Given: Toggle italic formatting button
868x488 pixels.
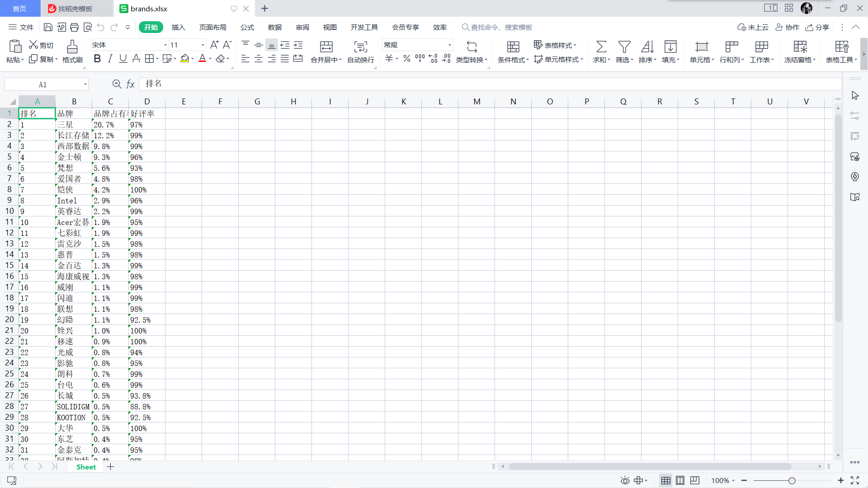Looking at the screenshot, I should click(110, 59).
